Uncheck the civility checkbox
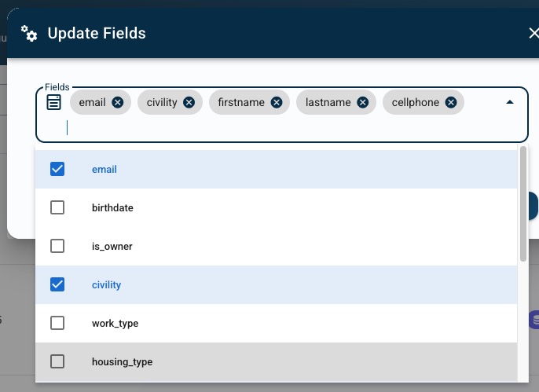Viewport: 539px width, 392px height. [x=57, y=284]
